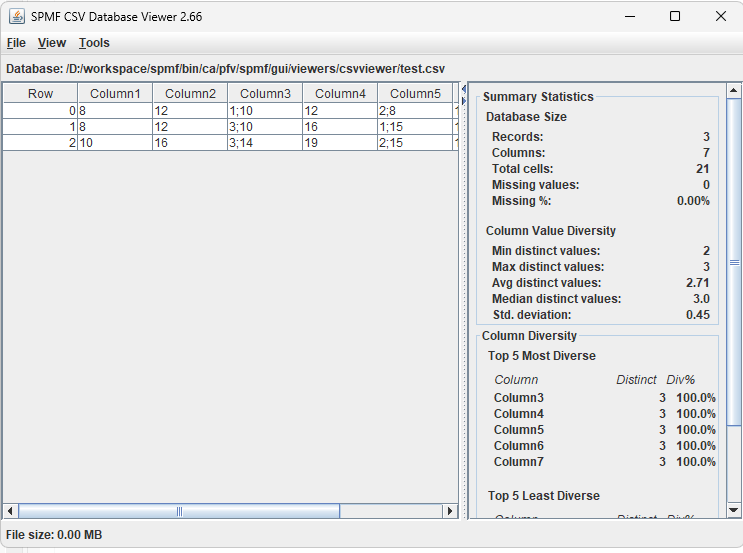The height and width of the screenshot is (553, 743).
Task: Click the 'Records:' statistic label
Action: pyautogui.click(x=517, y=137)
